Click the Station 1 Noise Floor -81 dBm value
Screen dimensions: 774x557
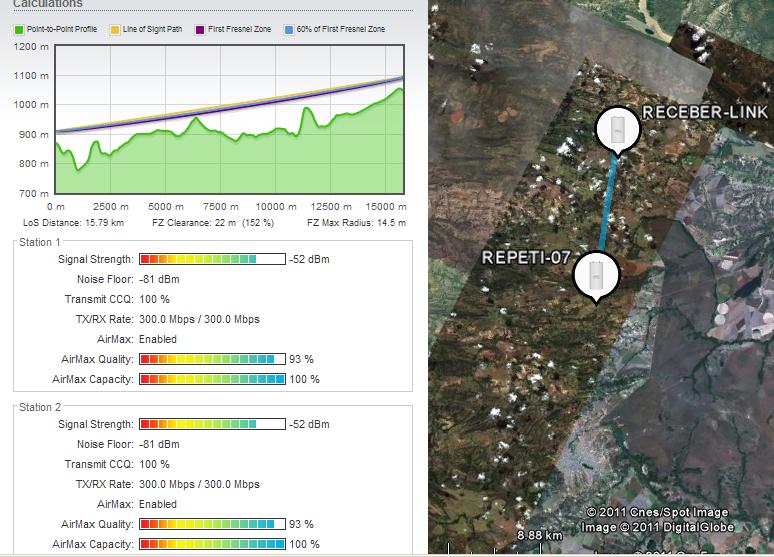coord(159,279)
